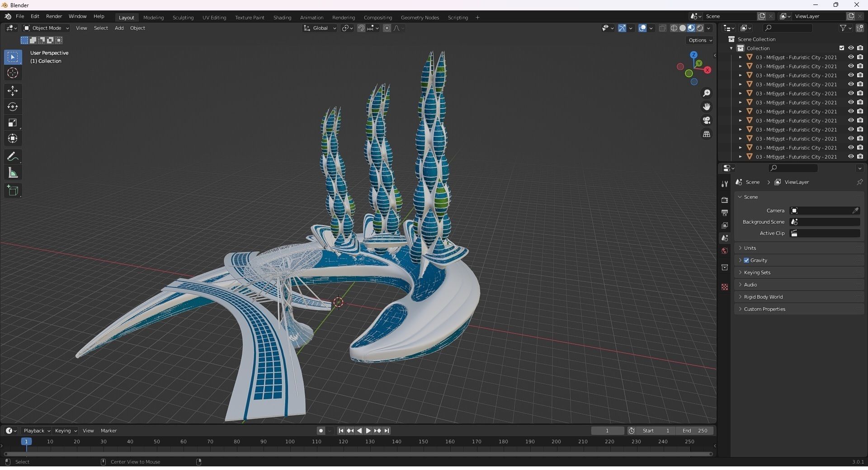The width and height of the screenshot is (868, 470).
Task: Open the Render menu
Action: [54, 16]
